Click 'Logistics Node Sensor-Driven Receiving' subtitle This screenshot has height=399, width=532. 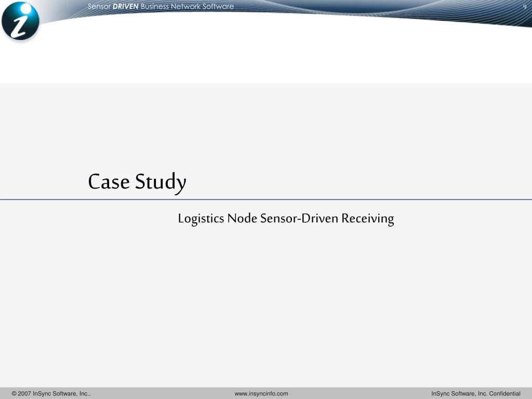pos(286,219)
